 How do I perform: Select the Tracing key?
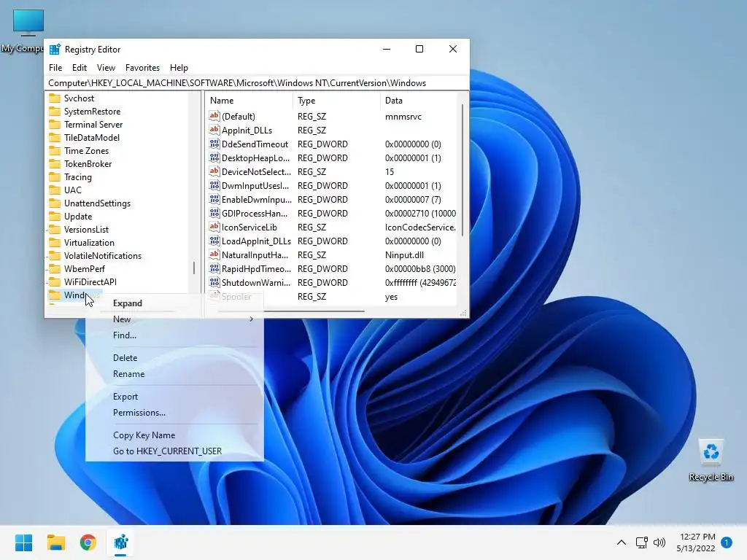point(77,177)
